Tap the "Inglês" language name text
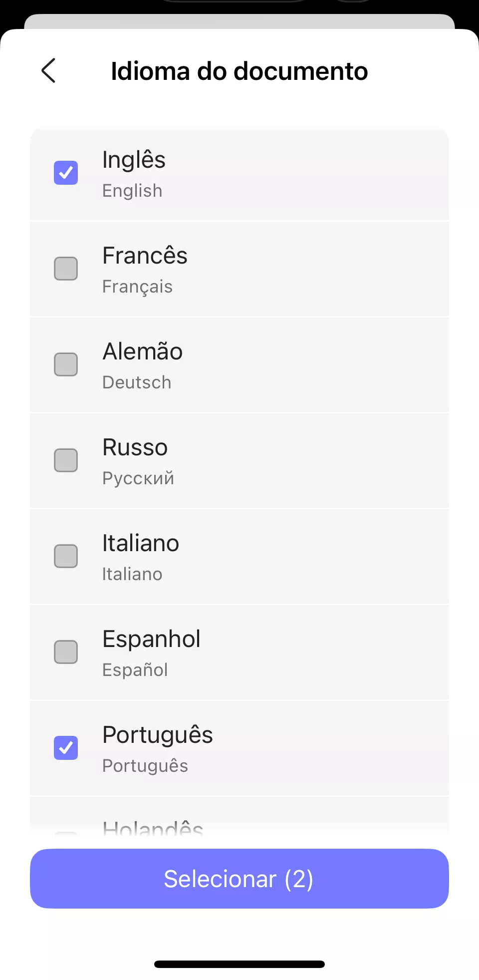Image resolution: width=479 pixels, height=980 pixels. tap(134, 160)
